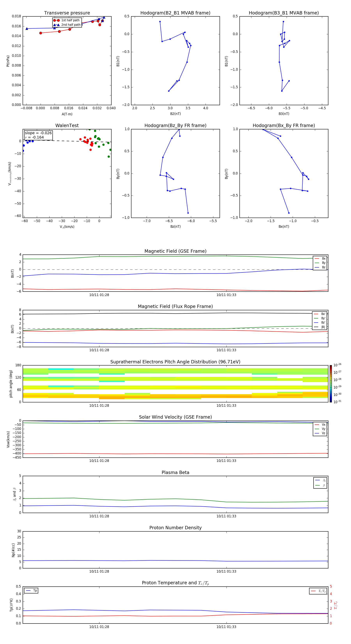The width and height of the screenshot is (351, 644).
Task: Select the Bx legend entry in GSE magnetic field plot
Action: point(320,259)
